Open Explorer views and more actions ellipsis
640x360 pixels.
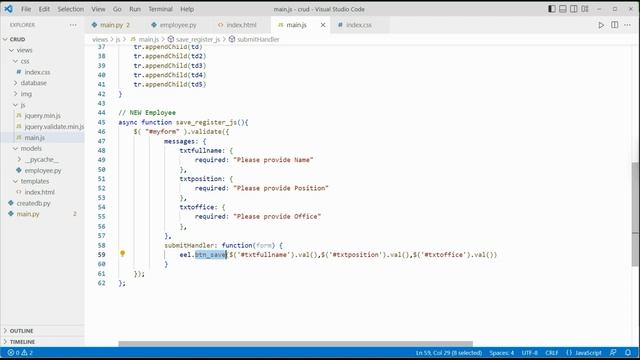(73, 25)
